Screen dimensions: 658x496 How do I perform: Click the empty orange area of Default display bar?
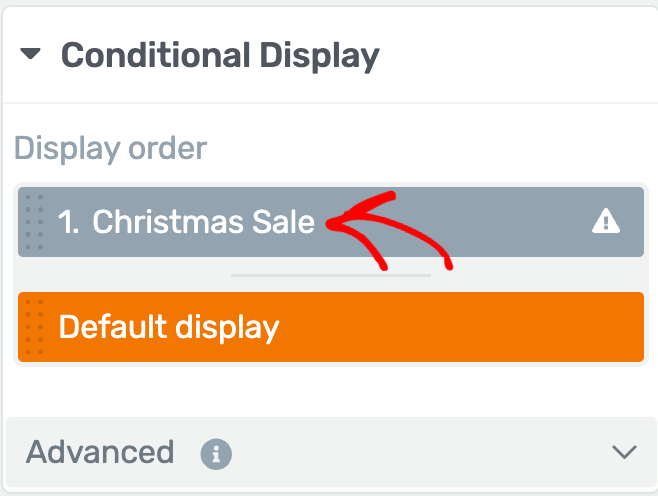click(x=462, y=327)
